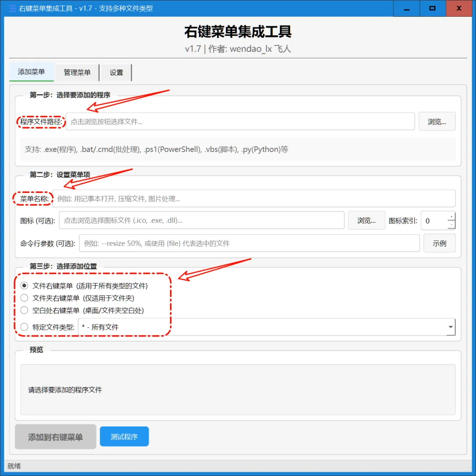Image resolution: width=476 pixels, height=476 pixels.
Task: Click 浏览 next to the icon field
Action: tap(366, 220)
